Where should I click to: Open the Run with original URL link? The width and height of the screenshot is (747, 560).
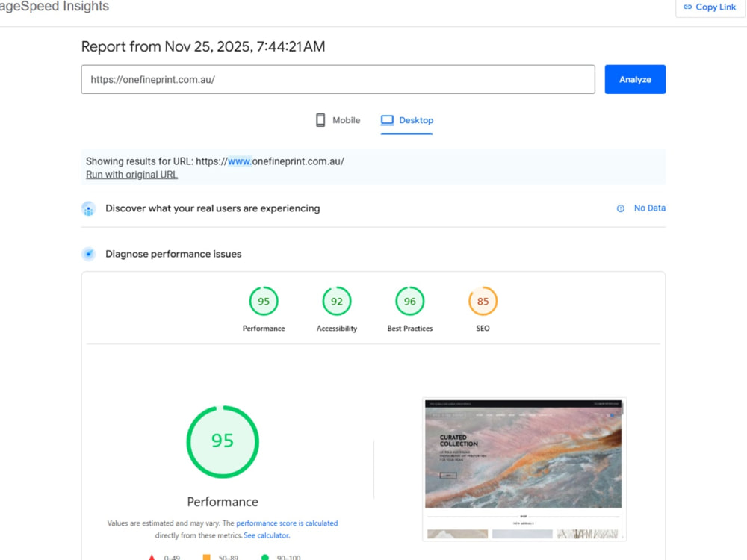tap(132, 175)
